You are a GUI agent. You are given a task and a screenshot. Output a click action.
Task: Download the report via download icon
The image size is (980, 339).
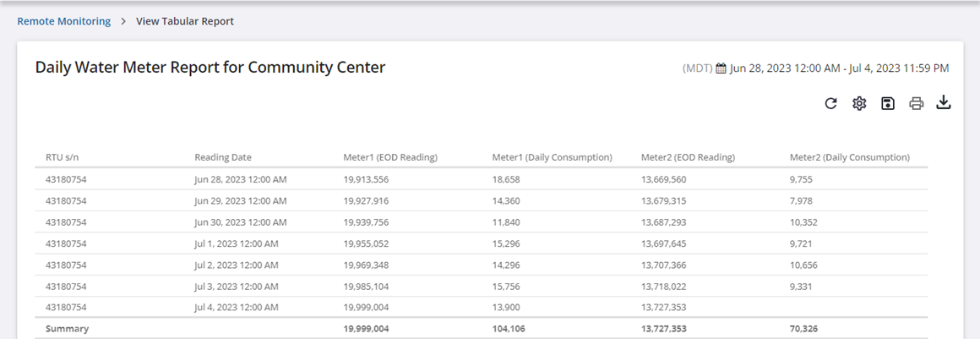click(x=944, y=103)
